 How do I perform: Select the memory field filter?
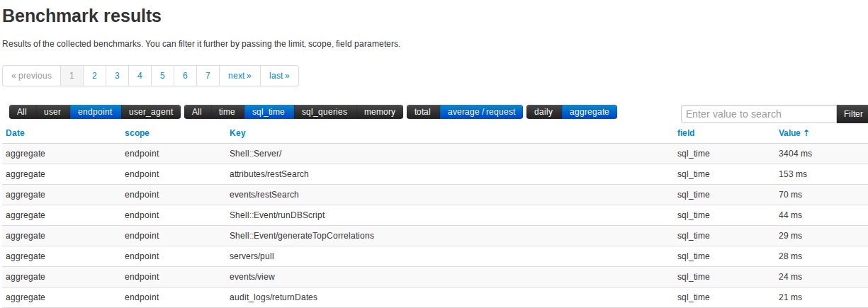pos(380,112)
